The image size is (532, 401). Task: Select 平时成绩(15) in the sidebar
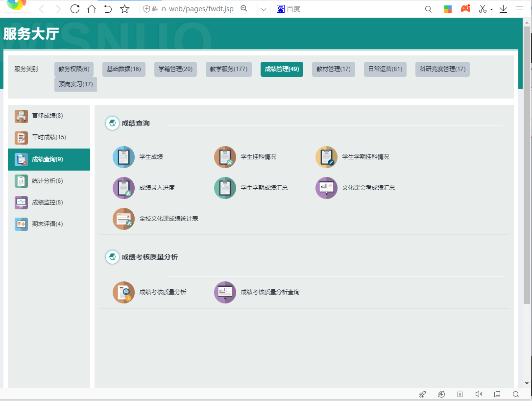click(48, 137)
